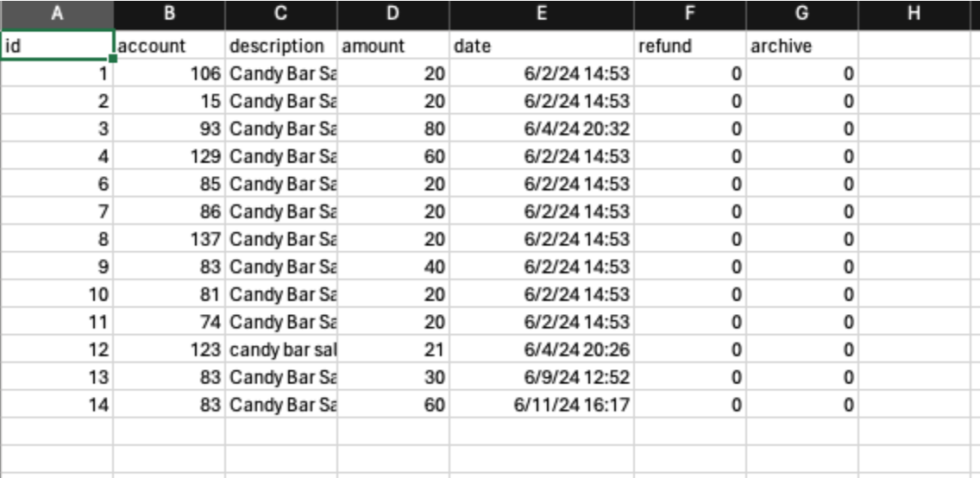
Task: Select the date cell 6/4/24 20:32
Action: 541,129
